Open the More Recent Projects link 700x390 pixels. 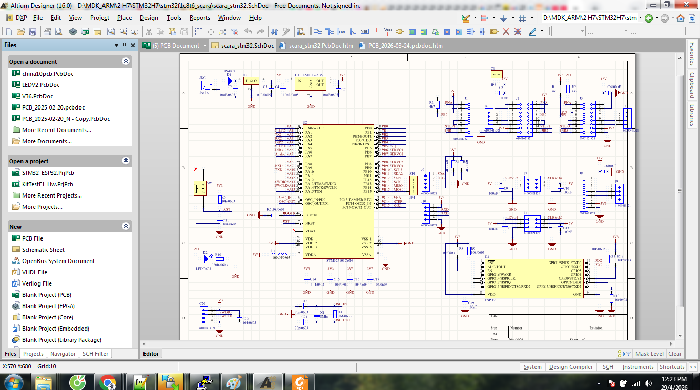pyautogui.click(x=51, y=195)
